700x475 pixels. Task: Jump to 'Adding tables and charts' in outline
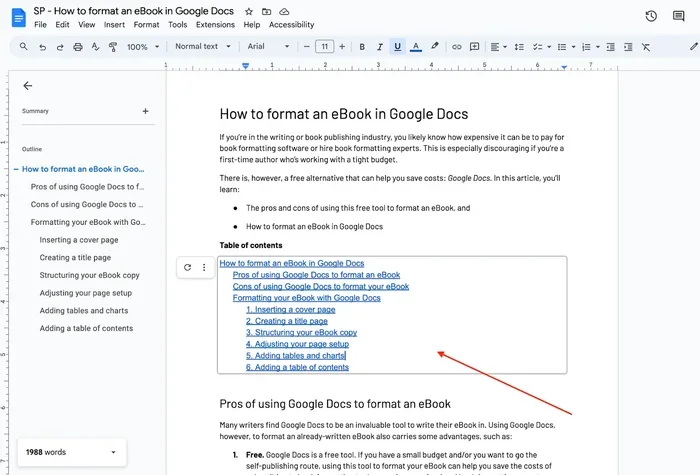(83, 311)
